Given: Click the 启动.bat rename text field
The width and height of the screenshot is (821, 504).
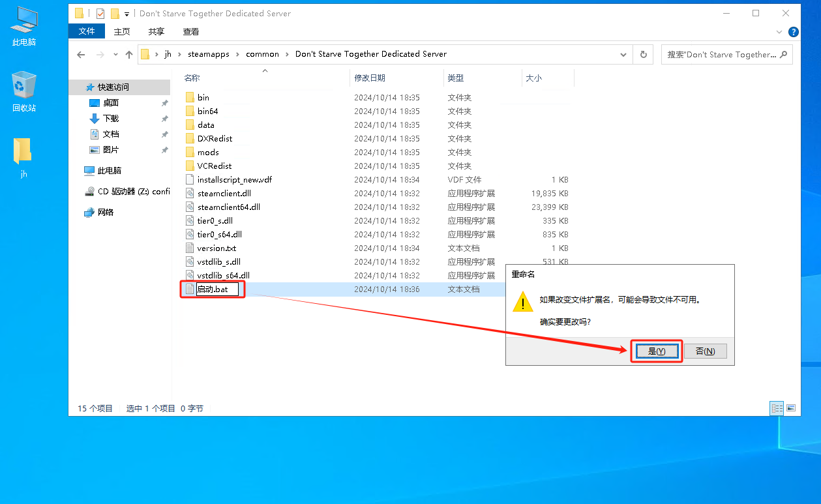Looking at the screenshot, I should (218, 289).
